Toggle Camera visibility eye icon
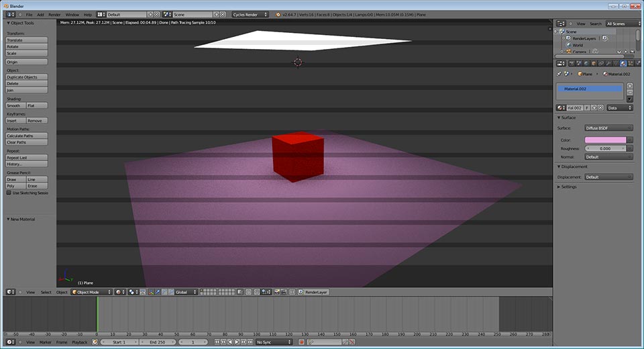644x349 pixels. [x=619, y=52]
